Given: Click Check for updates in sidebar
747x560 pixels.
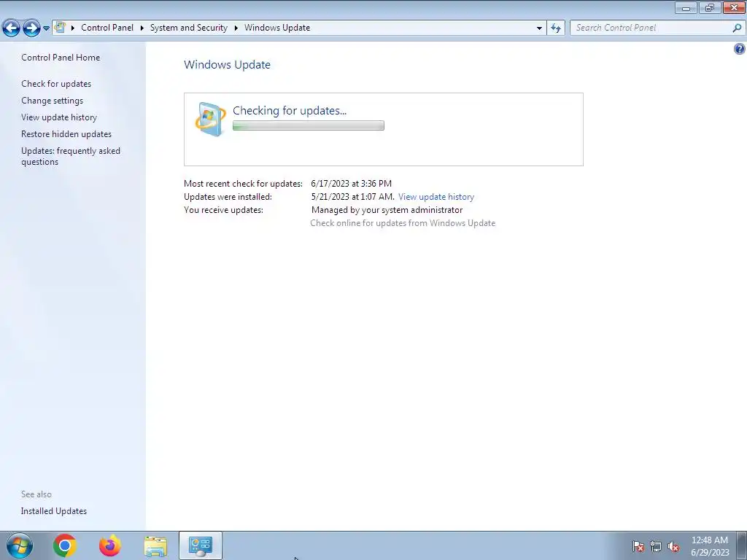Looking at the screenshot, I should click(56, 84).
